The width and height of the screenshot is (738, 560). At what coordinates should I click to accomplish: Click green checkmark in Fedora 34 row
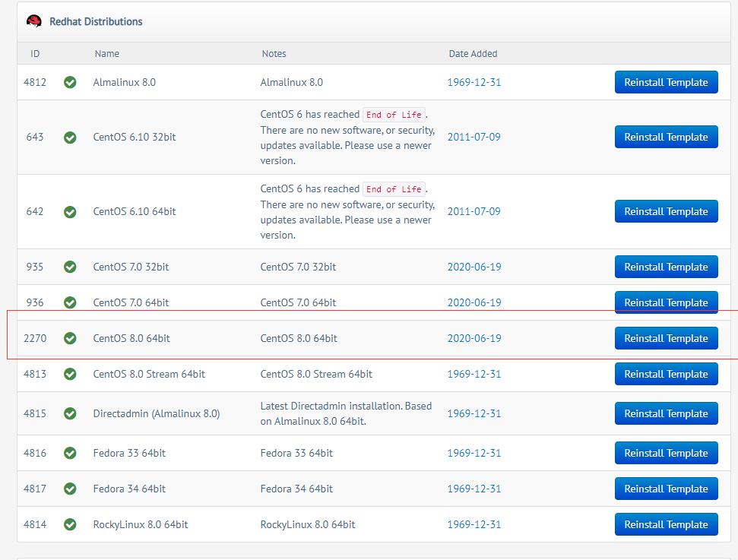70,489
